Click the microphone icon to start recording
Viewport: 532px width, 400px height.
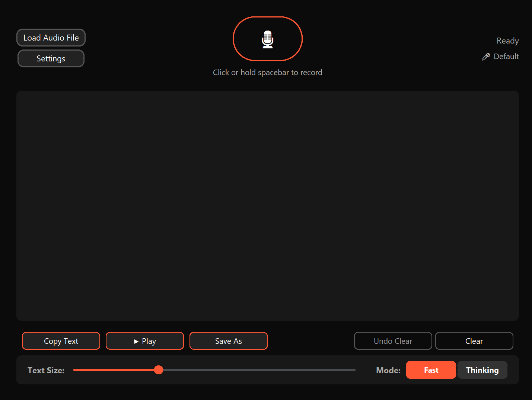coord(267,39)
